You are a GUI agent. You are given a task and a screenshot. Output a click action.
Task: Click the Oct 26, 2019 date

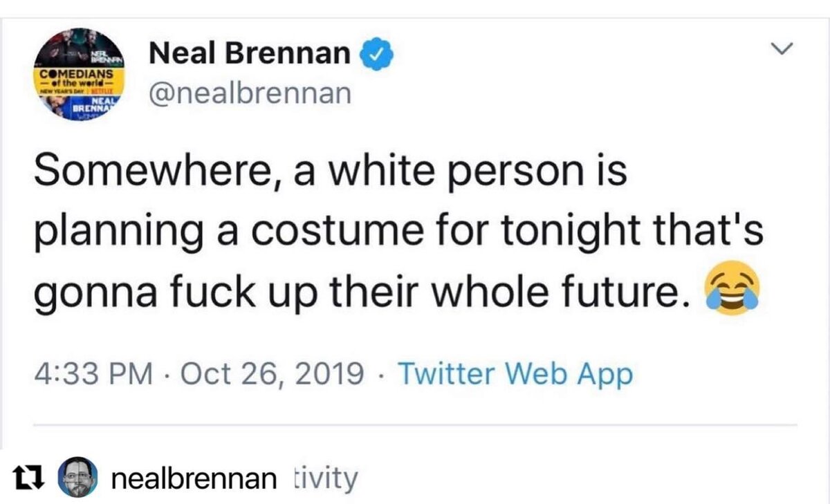click(x=275, y=374)
